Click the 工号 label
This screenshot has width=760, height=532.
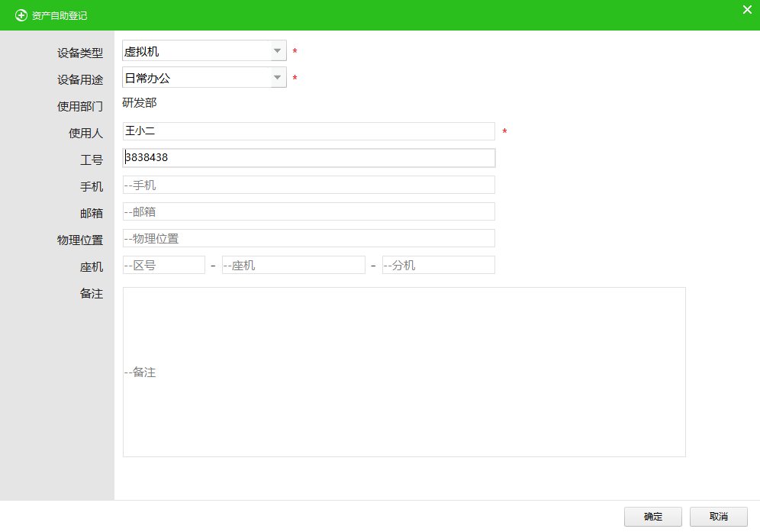(92, 160)
